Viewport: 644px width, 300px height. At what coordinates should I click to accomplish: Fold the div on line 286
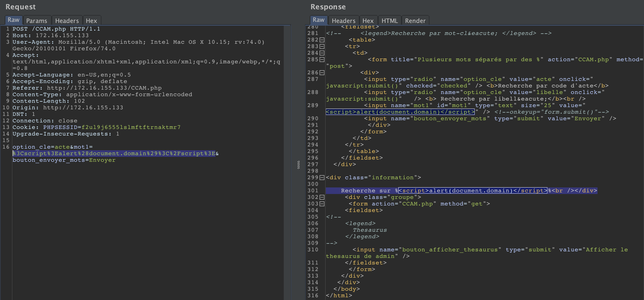pyautogui.click(x=322, y=73)
